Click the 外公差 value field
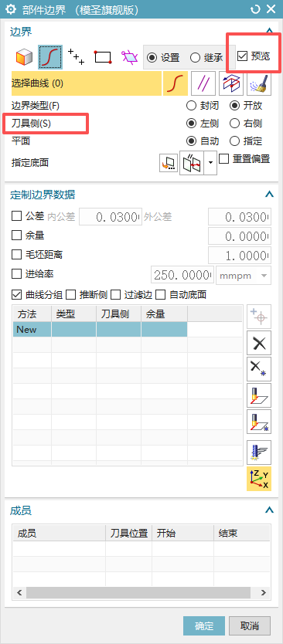The width and height of the screenshot is (283, 644). point(240,217)
